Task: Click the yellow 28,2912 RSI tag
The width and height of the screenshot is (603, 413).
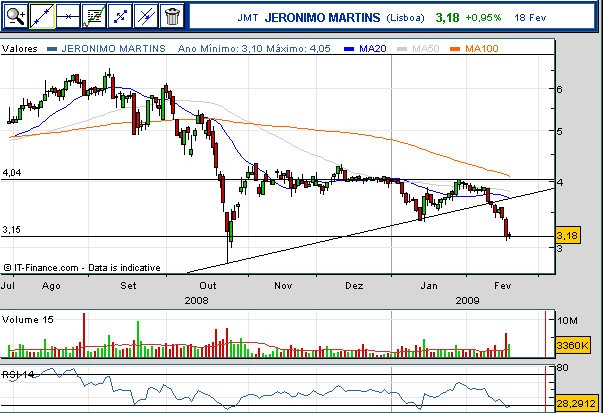Action: click(x=579, y=404)
